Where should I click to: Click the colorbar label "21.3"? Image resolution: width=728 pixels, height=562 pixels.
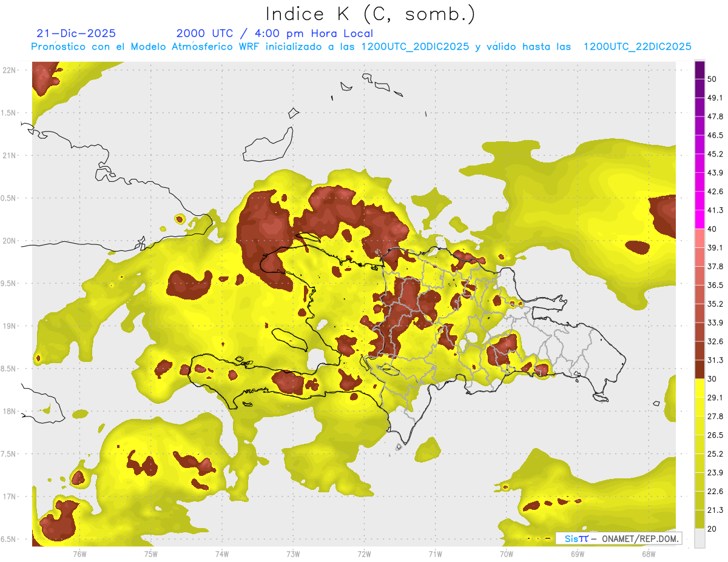coord(715,510)
